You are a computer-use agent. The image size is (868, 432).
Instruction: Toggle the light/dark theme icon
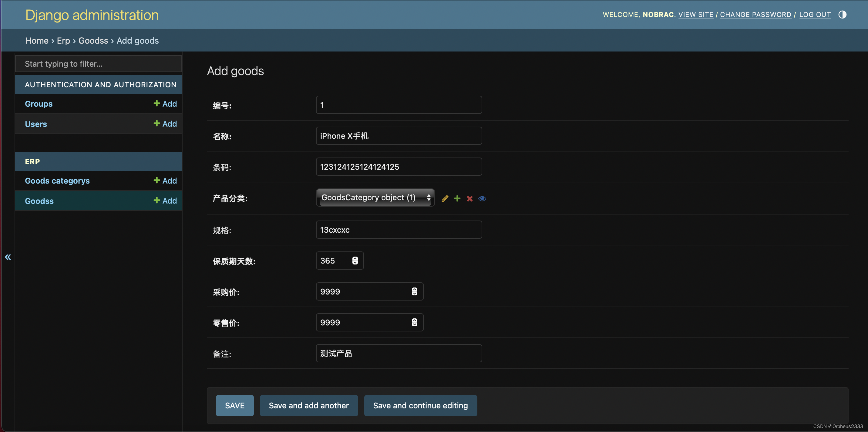[843, 15]
